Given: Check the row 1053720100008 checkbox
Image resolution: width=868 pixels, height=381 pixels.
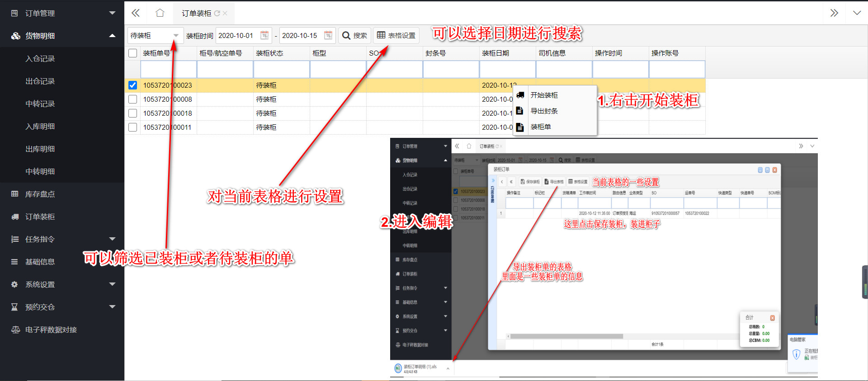Looking at the screenshot, I should (x=132, y=99).
